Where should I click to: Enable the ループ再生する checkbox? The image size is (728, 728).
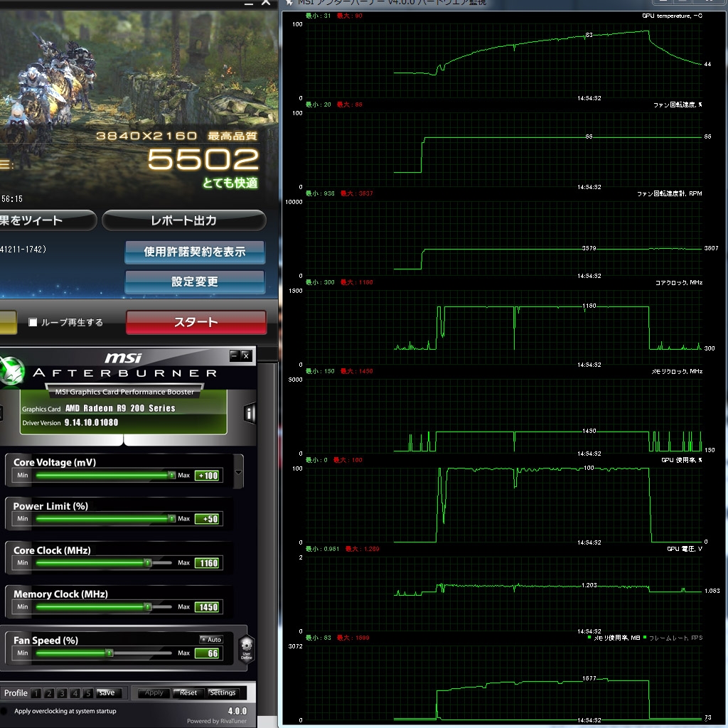click(x=33, y=322)
